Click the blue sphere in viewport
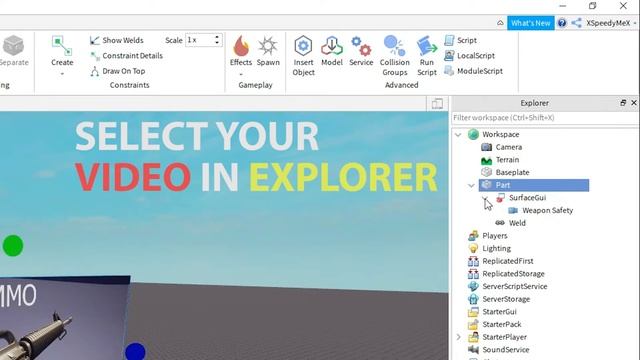This screenshot has height=360, width=640. tap(135, 352)
